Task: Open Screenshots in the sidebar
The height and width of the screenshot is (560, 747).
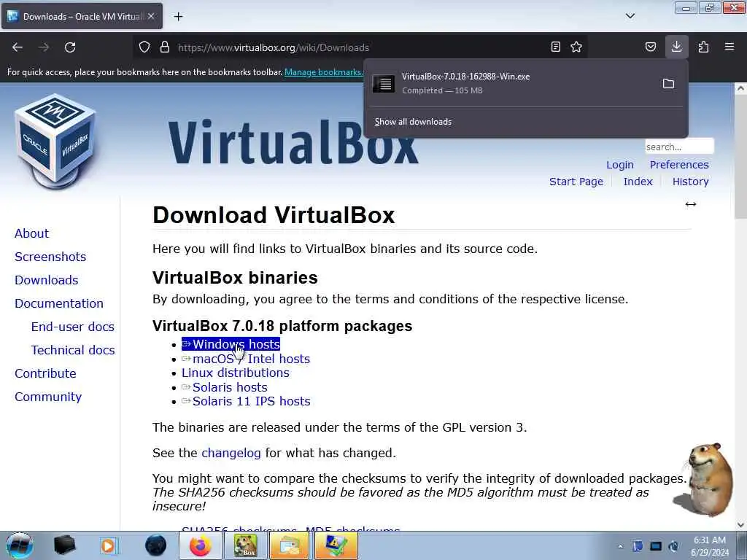Action: click(x=50, y=257)
